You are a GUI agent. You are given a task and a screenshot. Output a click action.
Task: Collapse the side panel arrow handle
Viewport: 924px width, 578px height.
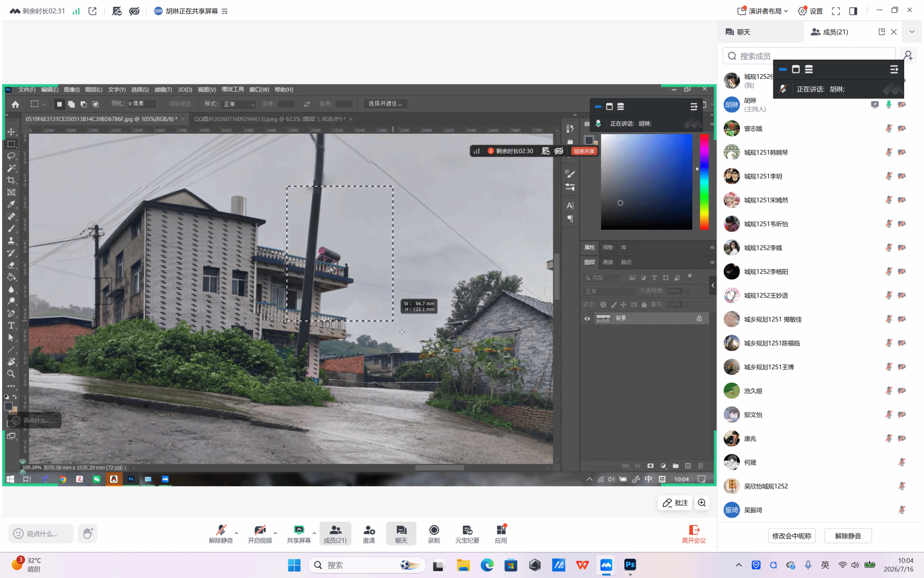pos(713,285)
